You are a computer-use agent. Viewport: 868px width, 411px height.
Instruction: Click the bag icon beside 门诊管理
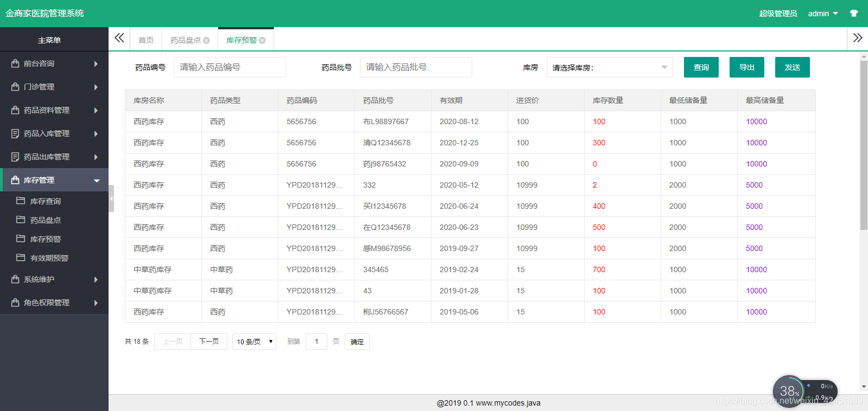15,87
